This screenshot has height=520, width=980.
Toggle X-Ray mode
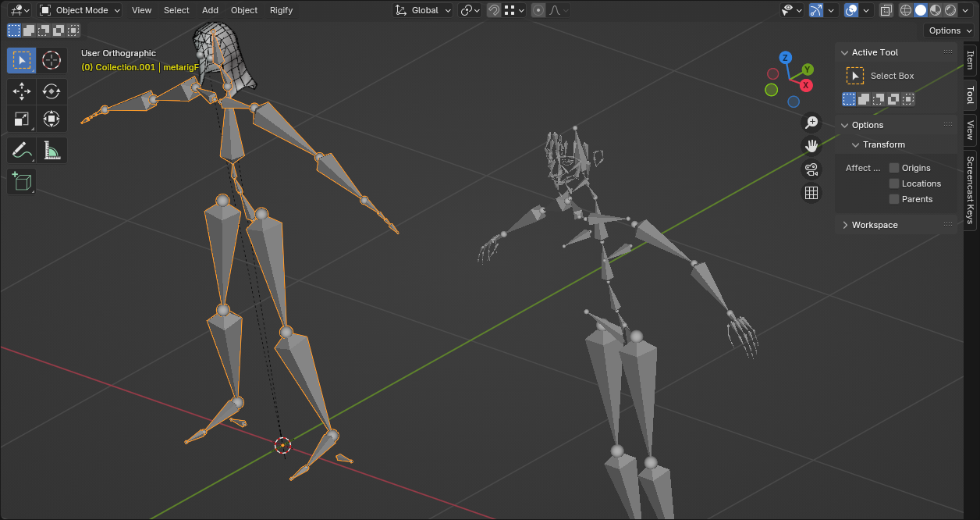point(886,10)
